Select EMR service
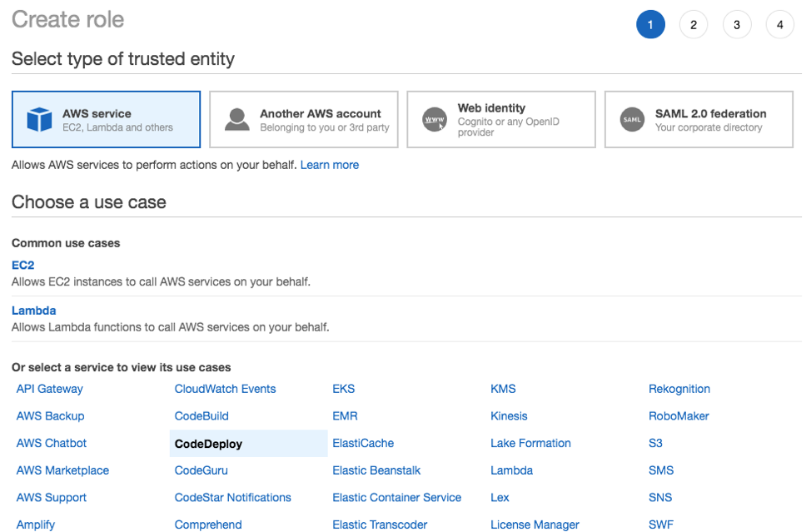This screenshot has height=532, width=811. click(x=345, y=416)
